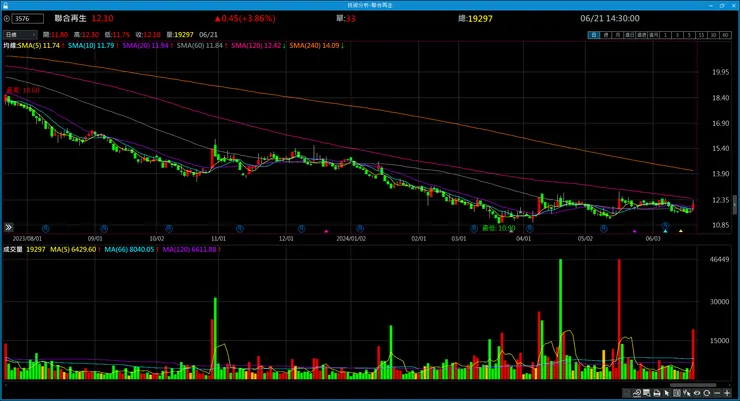Click the SMA(5) 11.74 moving average label
Screen dimensions: 740x401
(39, 46)
